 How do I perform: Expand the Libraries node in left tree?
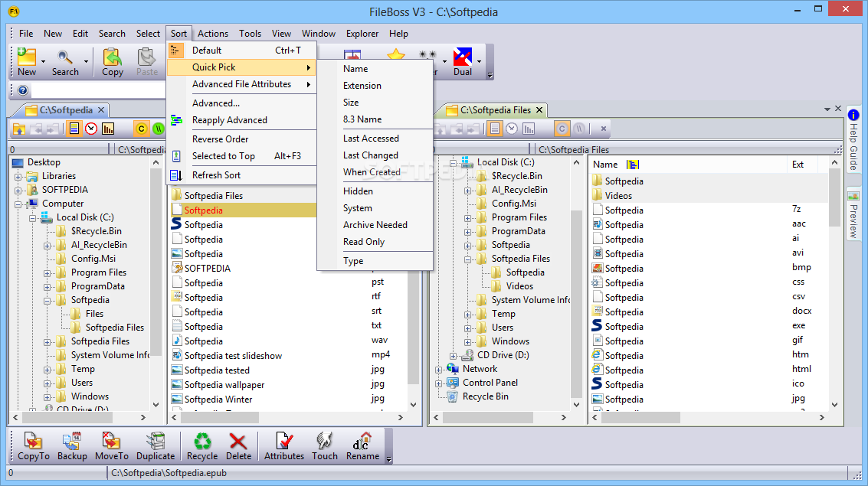[x=18, y=177]
